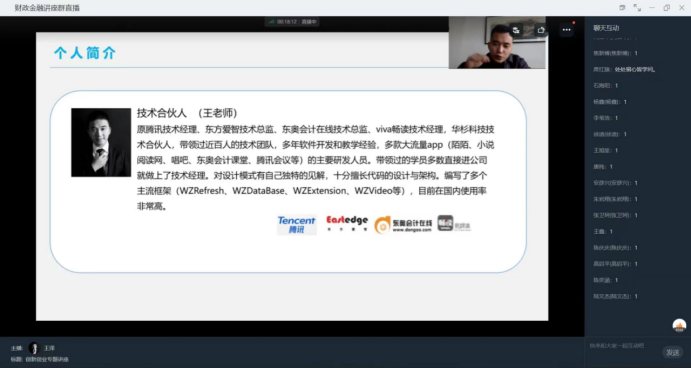Click the host name 王洋 label
This screenshot has height=368, width=691.
tap(49, 348)
